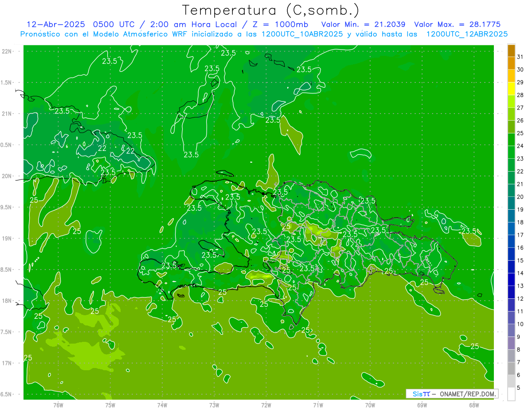
Task: Click the white legend swatch next to 5
Action: [x=511, y=394]
